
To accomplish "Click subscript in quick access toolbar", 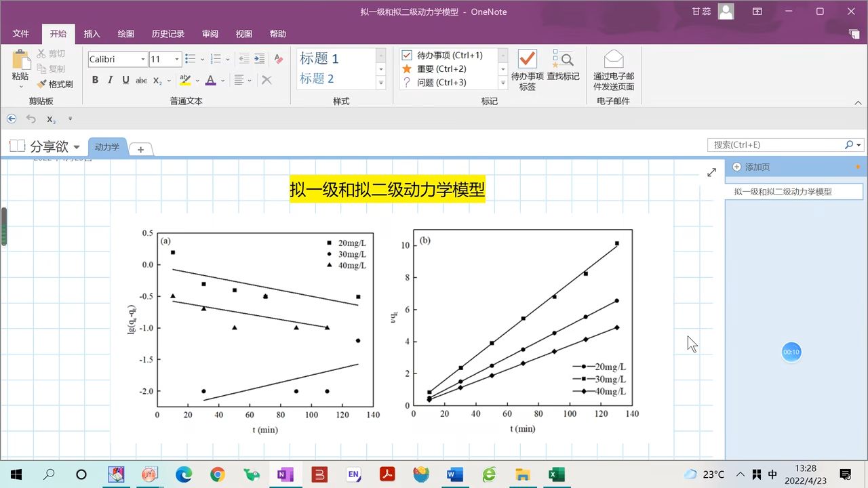I will coord(52,119).
